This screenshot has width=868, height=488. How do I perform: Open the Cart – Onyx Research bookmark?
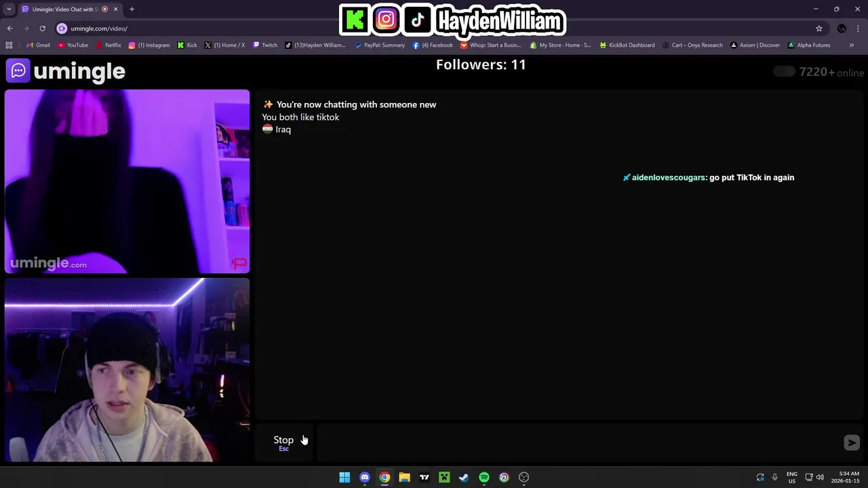pyautogui.click(x=692, y=45)
